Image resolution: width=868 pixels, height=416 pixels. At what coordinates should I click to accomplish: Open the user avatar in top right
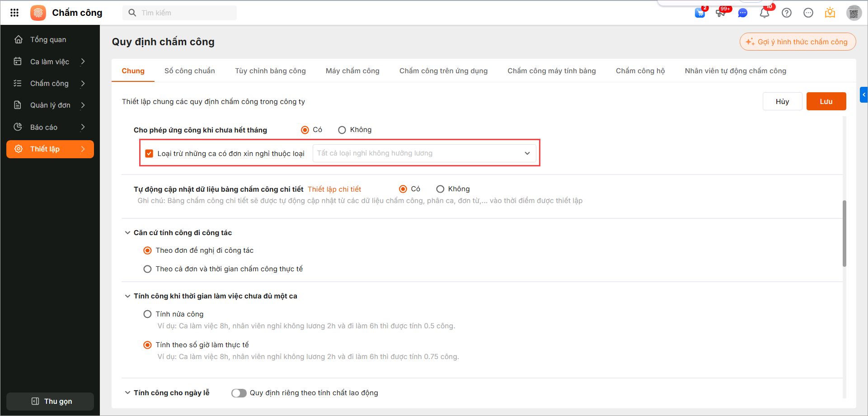(854, 13)
